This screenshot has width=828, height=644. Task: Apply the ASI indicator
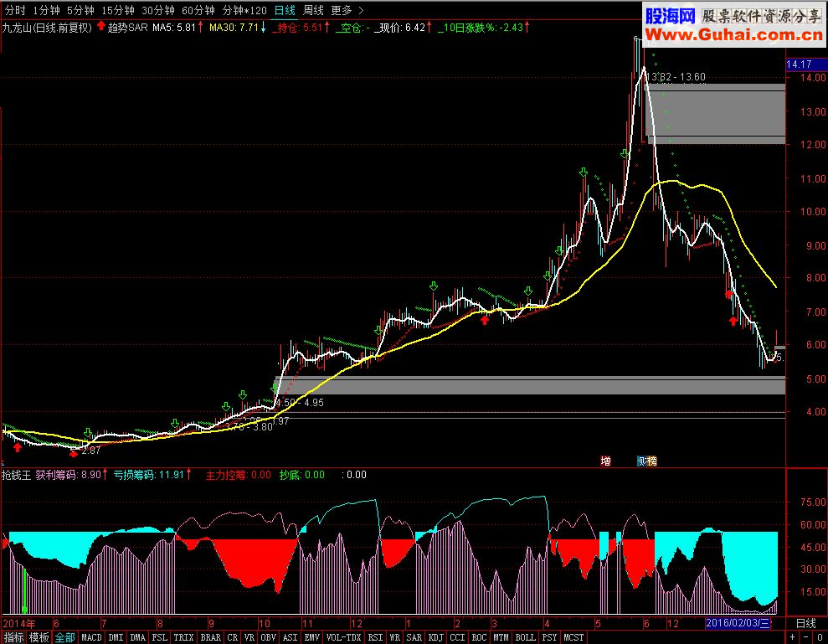click(290, 637)
